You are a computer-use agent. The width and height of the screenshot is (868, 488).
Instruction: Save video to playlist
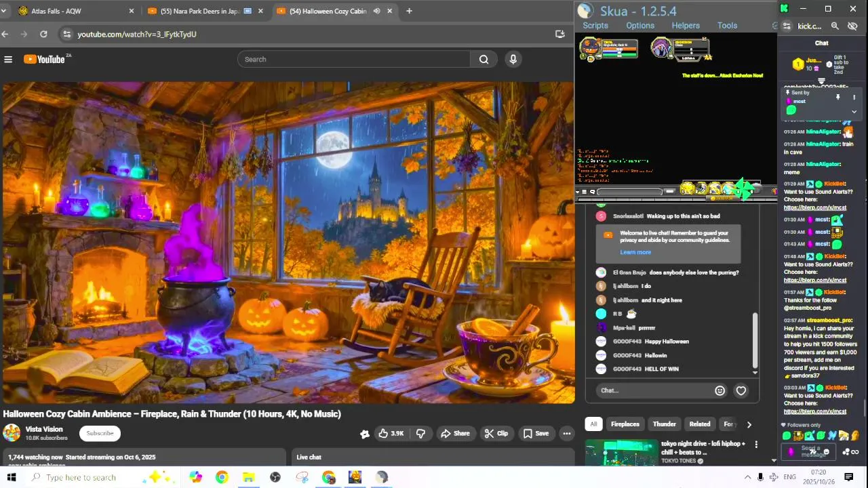536,433
